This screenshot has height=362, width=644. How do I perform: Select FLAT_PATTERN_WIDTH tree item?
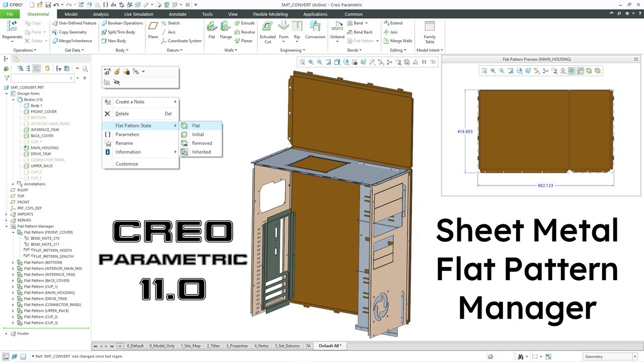[x=47, y=250]
